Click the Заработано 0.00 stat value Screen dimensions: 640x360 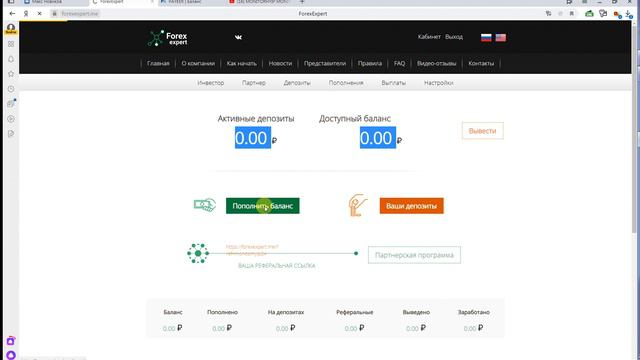pos(473,328)
